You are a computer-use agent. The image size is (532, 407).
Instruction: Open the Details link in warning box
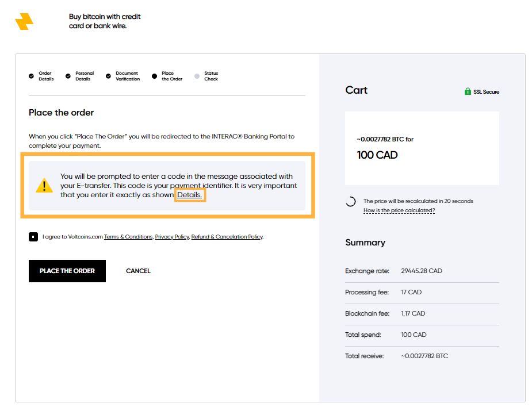coord(189,195)
